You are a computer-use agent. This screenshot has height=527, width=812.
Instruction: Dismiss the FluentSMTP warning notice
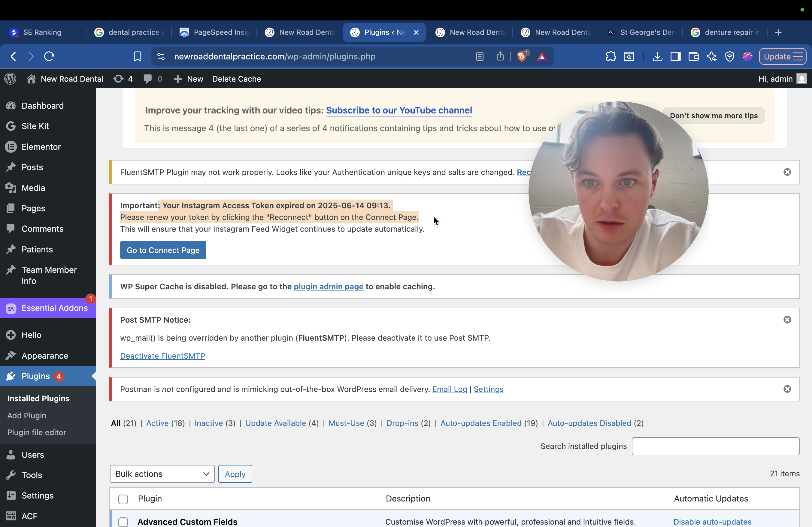coord(787,172)
